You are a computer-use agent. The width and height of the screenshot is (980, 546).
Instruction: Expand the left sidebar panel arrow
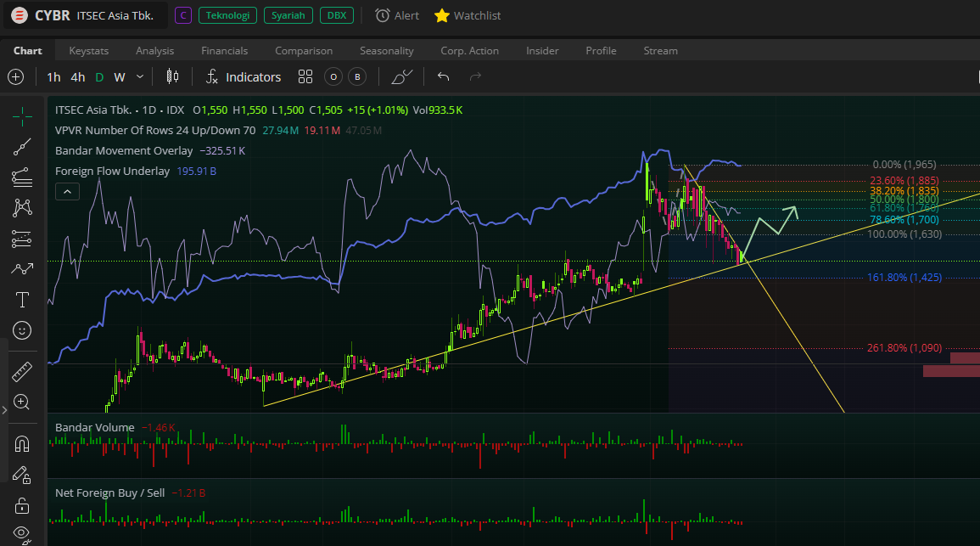tap(4, 410)
